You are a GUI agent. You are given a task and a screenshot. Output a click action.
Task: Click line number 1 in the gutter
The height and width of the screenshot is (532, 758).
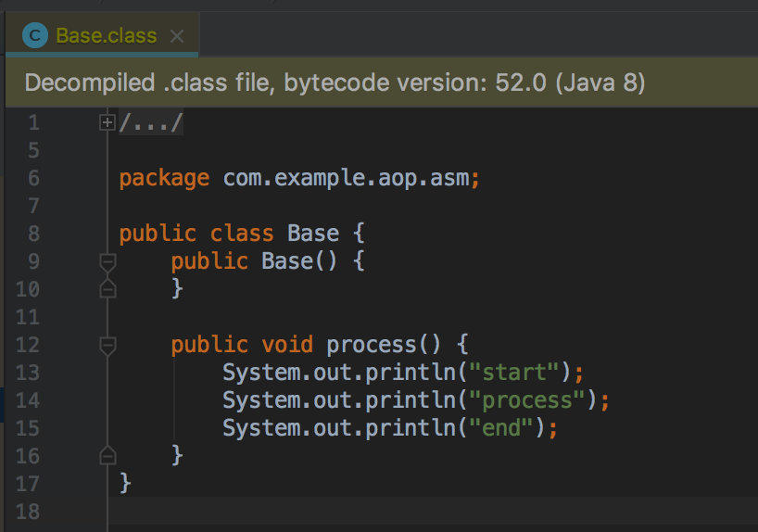pyautogui.click(x=33, y=122)
